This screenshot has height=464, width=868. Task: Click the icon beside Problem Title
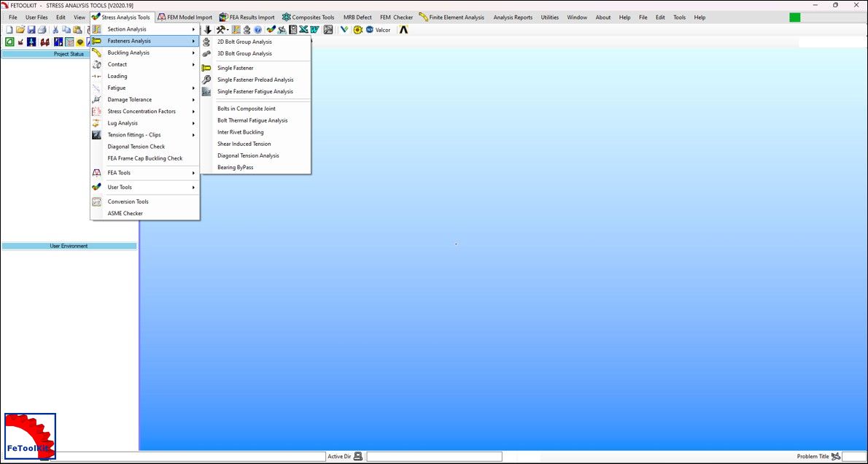coord(836,456)
